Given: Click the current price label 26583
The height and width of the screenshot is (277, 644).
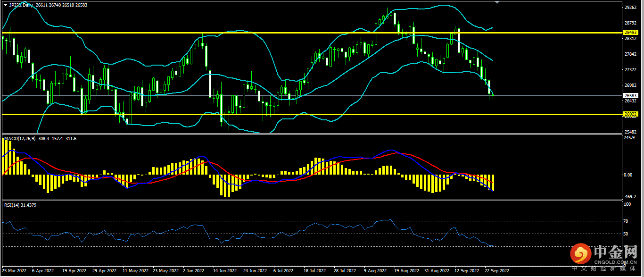Looking at the screenshot, I should [x=630, y=95].
